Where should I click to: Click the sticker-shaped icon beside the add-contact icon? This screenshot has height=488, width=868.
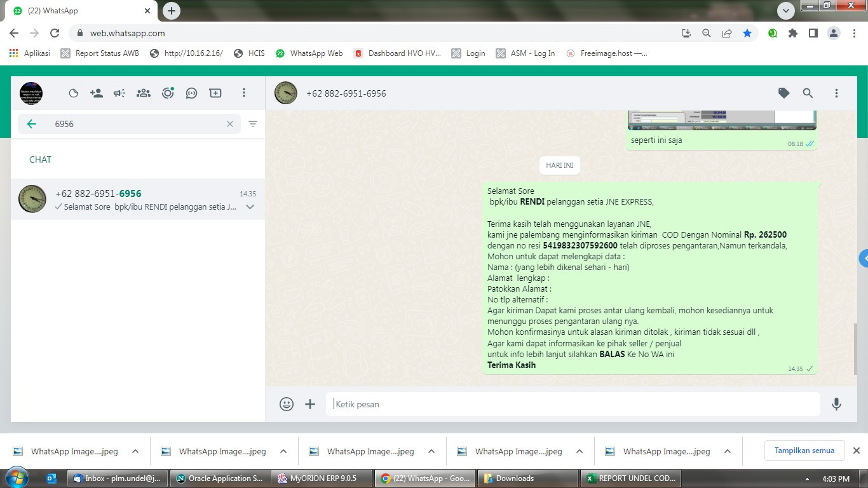74,93
